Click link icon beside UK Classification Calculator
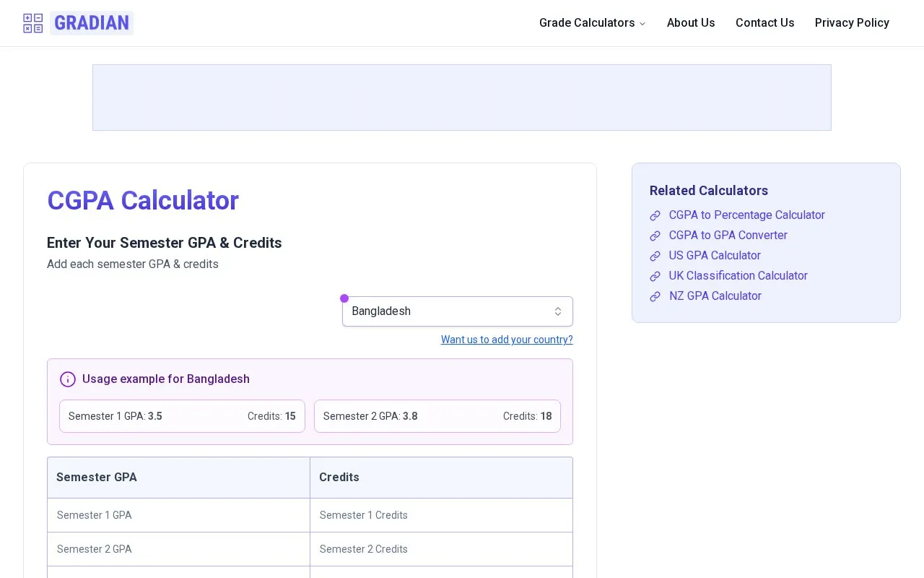This screenshot has height=578, width=924. [655, 277]
